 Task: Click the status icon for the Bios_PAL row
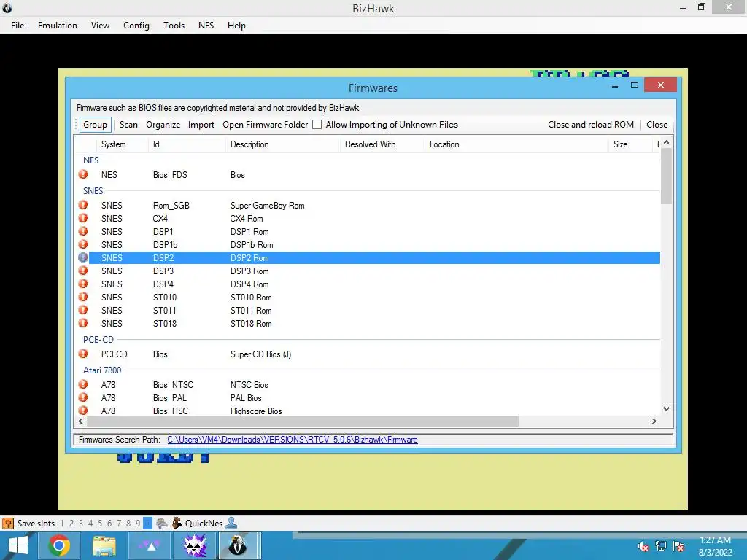[83, 397]
